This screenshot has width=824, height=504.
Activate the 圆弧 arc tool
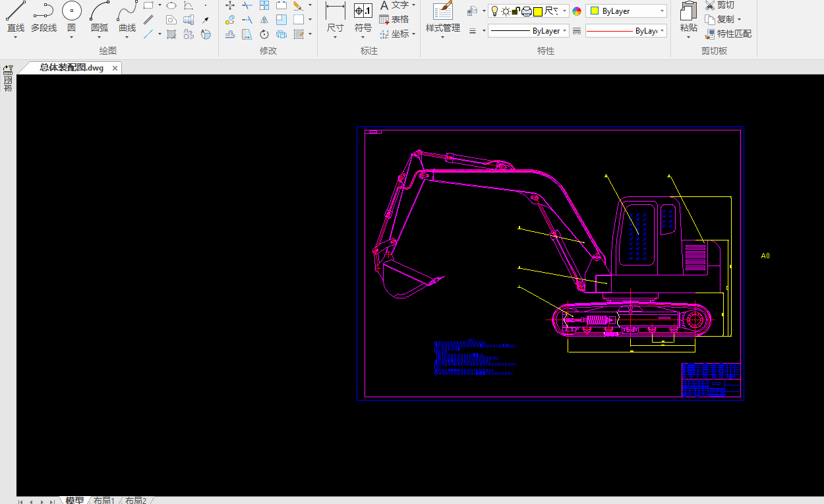click(x=100, y=11)
